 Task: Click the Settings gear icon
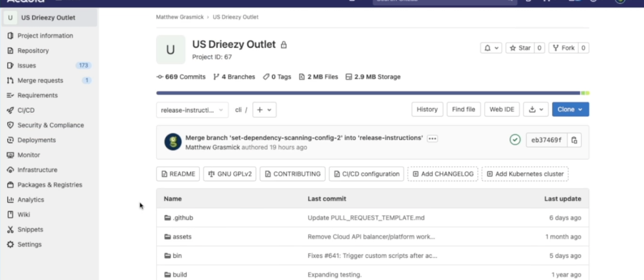click(x=10, y=244)
